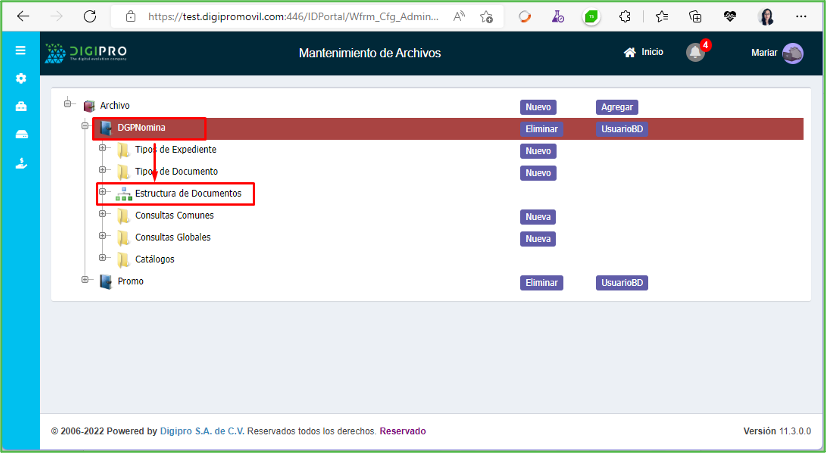Image resolution: width=826 pixels, height=454 pixels.
Task: Collapse the Archivo root node
Action: tap(67, 104)
